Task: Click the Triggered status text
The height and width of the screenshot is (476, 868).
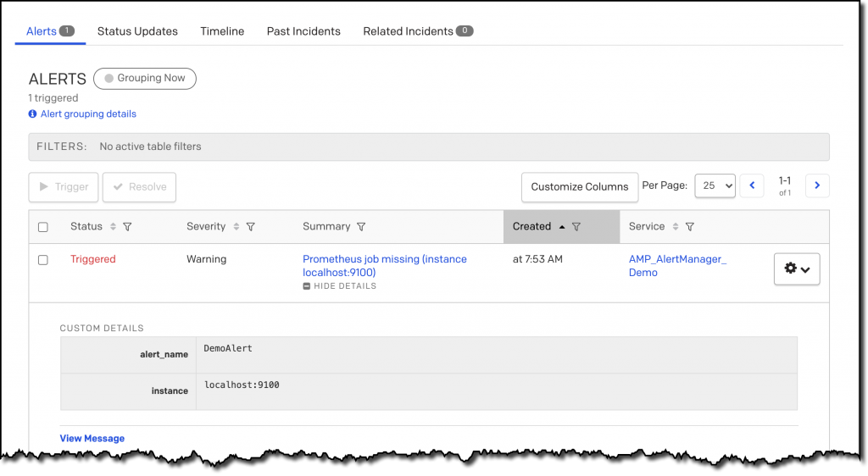Action: click(93, 259)
